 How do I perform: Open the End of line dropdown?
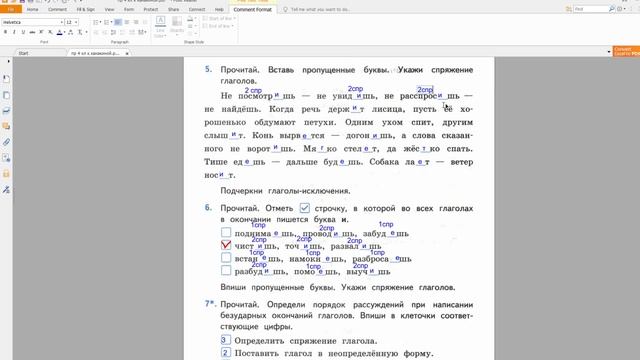click(218, 26)
